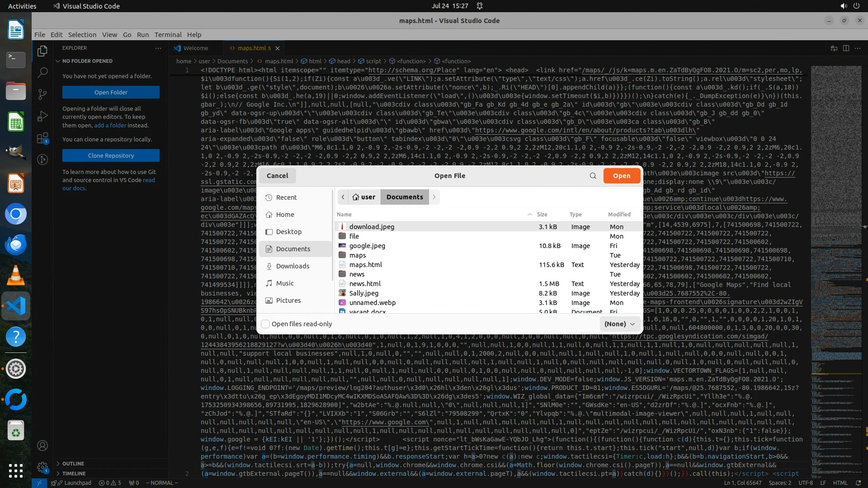The width and height of the screenshot is (868, 488).
Task: Expand the OUTLINE section
Action: 73,464
